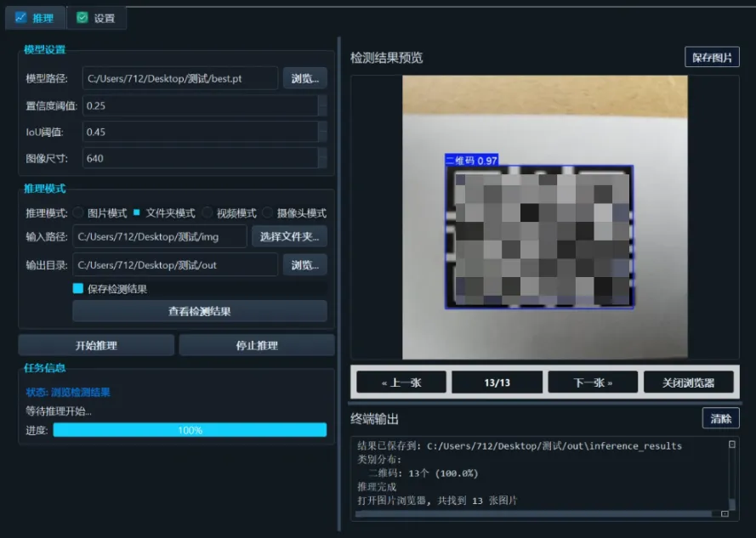Click the IoU阈值 value 0.45 field
This screenshot has width=756, height=538.
click(x=200, y=132)
